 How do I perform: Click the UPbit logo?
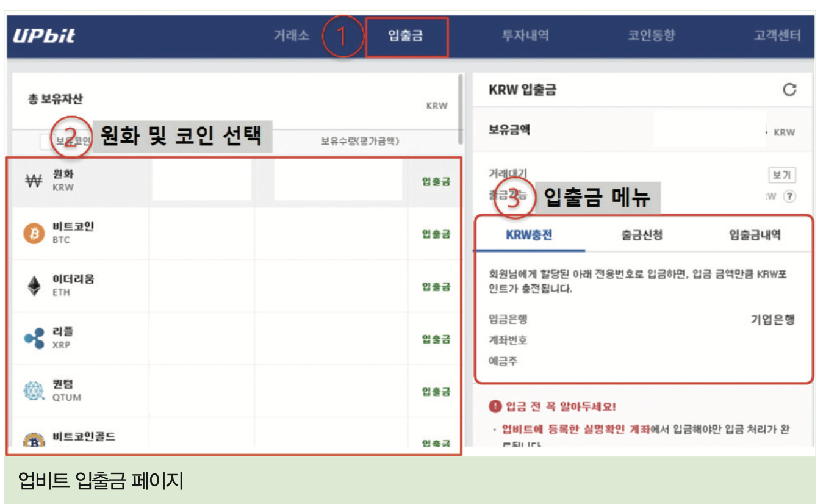43,35
